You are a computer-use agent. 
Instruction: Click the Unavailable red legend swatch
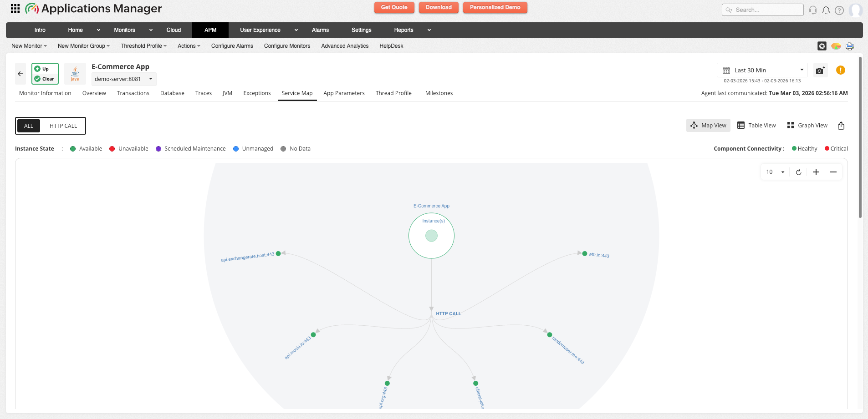[112, 149]
